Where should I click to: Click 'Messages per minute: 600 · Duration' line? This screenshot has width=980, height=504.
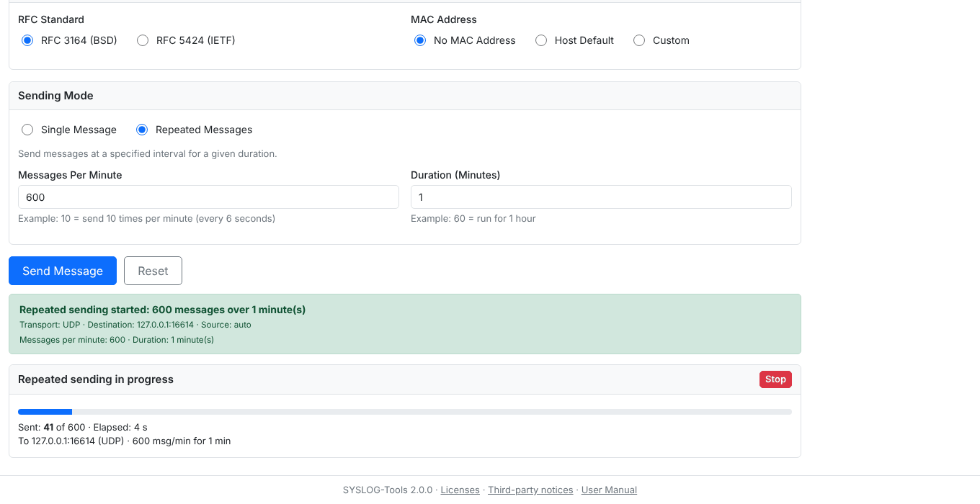(x=117, y=340)
